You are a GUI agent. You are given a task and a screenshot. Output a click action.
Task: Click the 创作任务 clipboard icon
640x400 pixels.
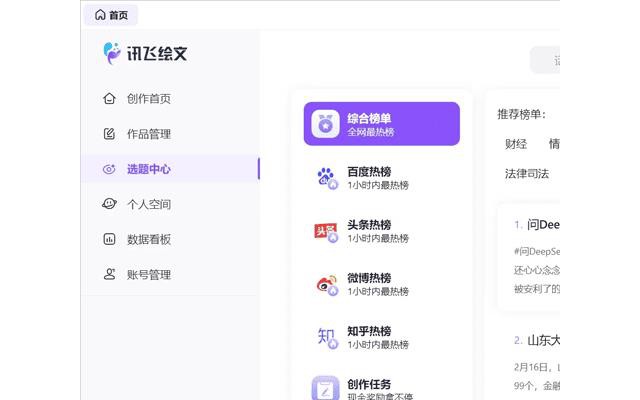point(325,388)
